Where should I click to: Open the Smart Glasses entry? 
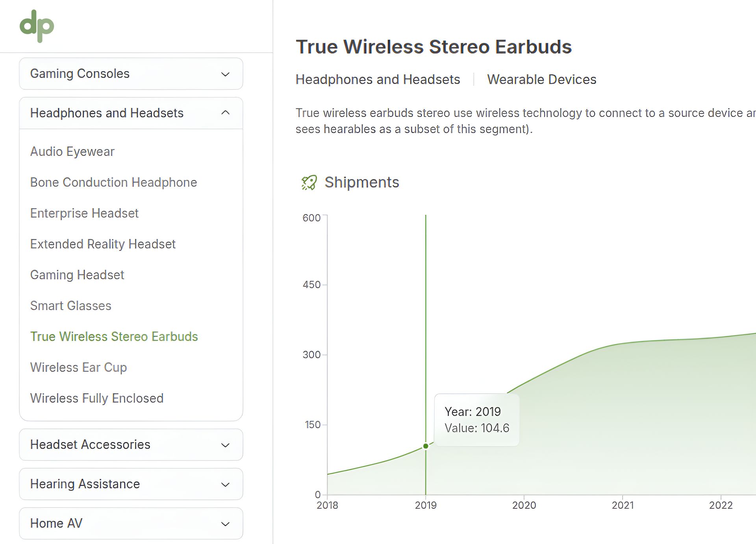click(70, 305)
